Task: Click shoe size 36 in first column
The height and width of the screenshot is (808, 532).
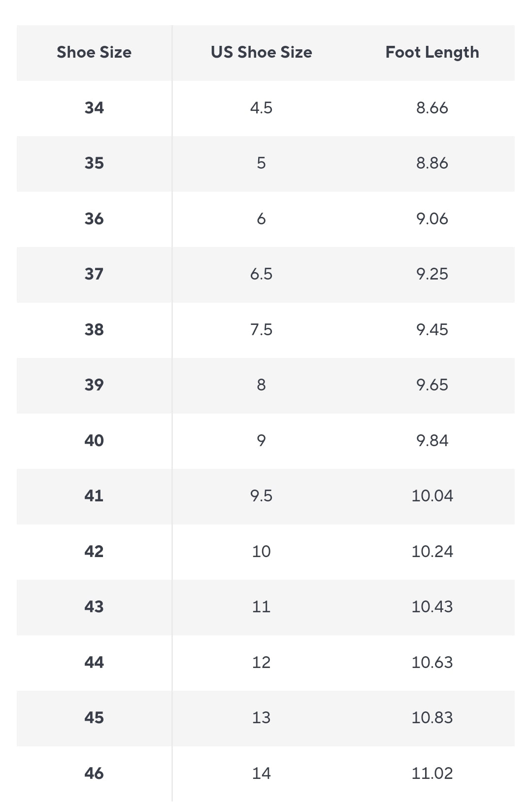Action: (94, 218)
